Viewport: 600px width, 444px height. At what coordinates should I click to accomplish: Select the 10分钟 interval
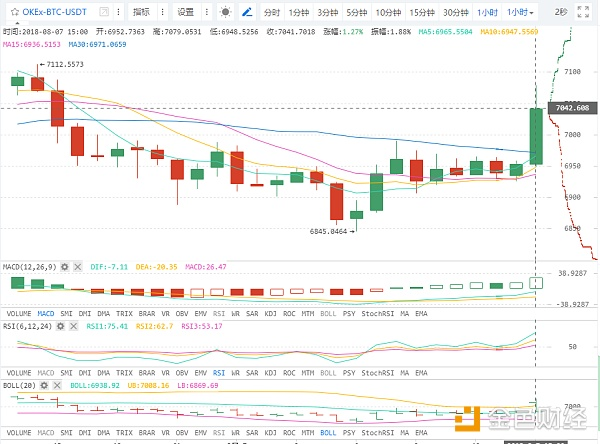pos(388,13)
